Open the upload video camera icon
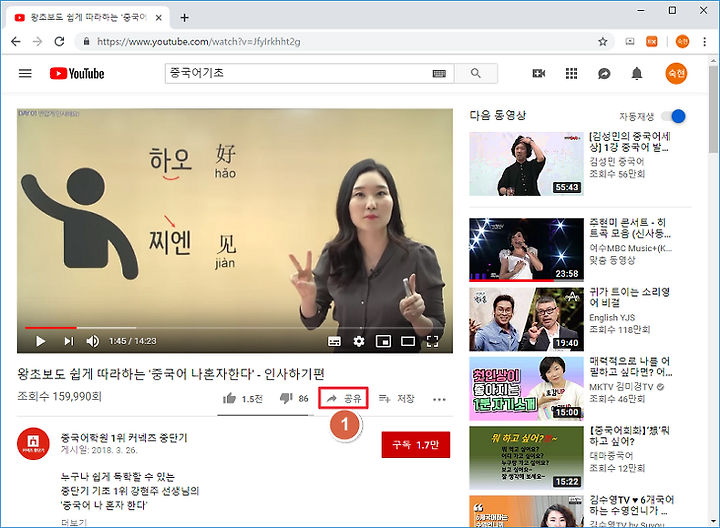 [539, 73]
